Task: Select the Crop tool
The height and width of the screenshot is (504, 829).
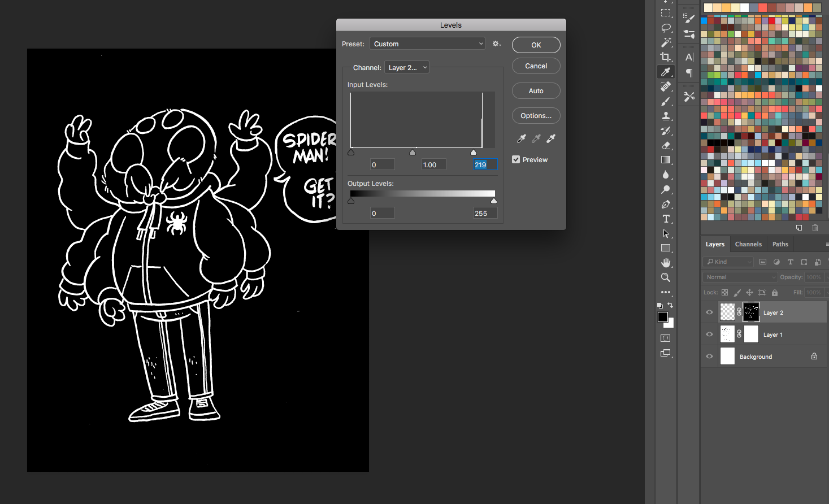Action: coord(666,57)
